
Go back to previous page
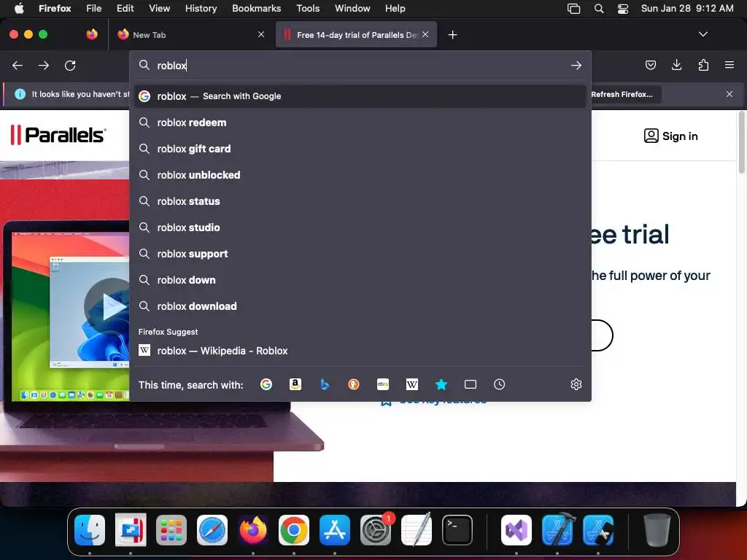18,65
